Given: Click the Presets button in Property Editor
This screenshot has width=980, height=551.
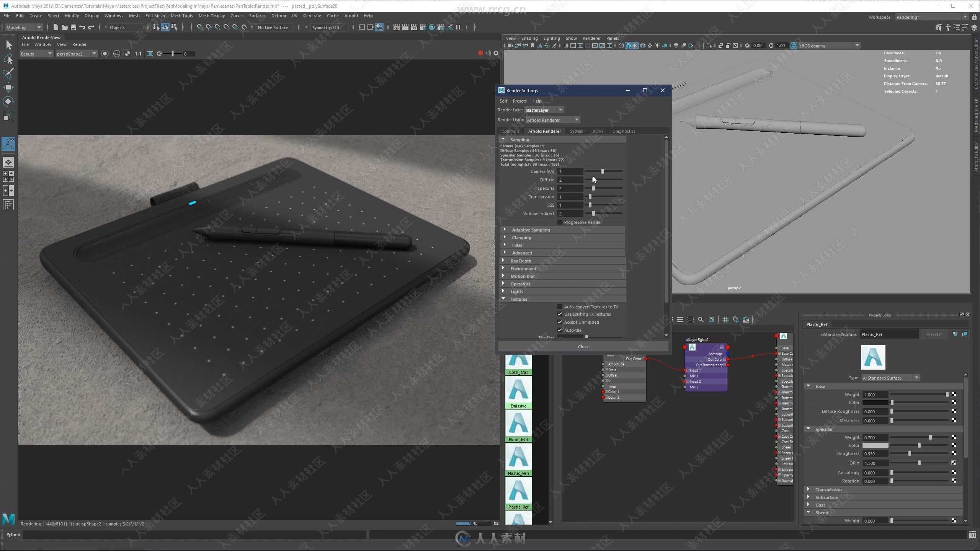Looking at the screenshot, I should pyautogui.click(x=934, y=334).
